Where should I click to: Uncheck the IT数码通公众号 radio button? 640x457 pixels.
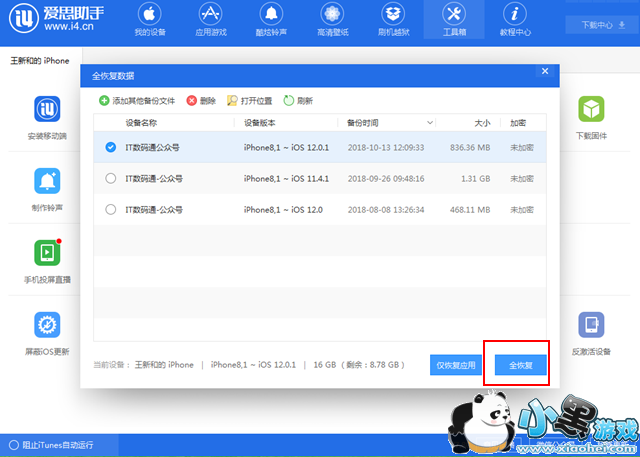[111, 147]
